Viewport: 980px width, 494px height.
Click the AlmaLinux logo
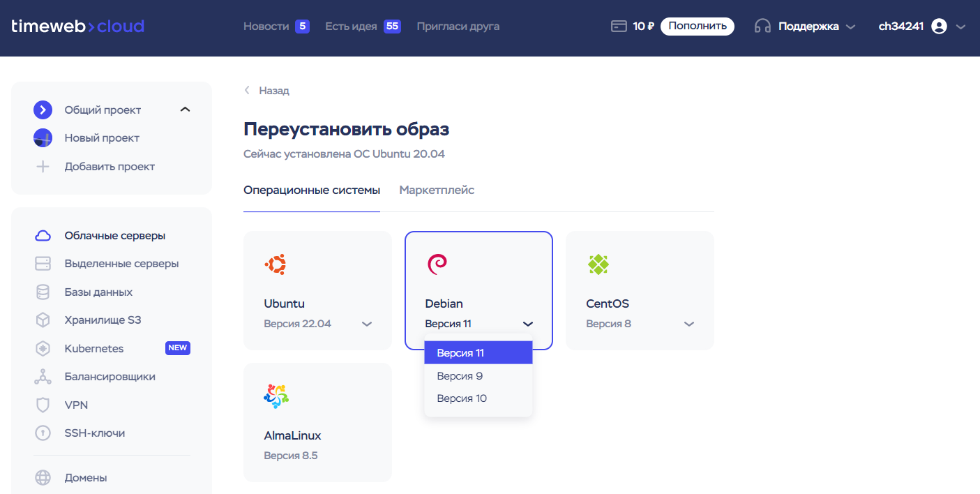(276, 396)
